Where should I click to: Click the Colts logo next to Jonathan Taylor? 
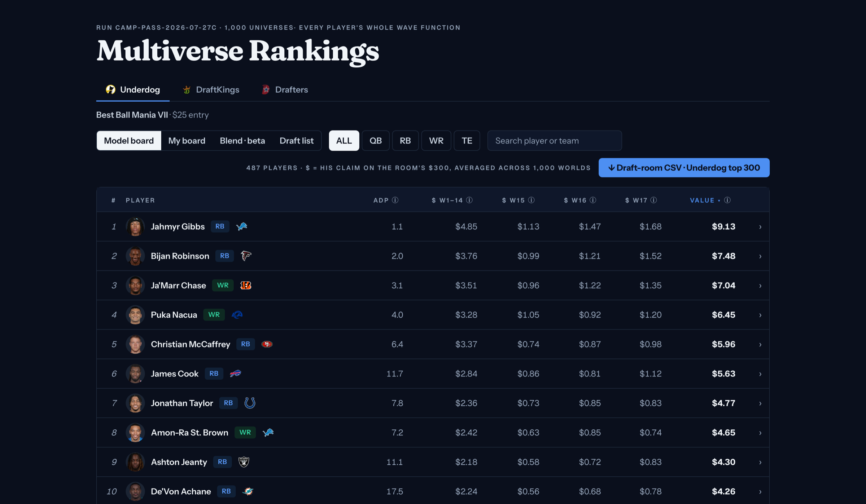250,403
